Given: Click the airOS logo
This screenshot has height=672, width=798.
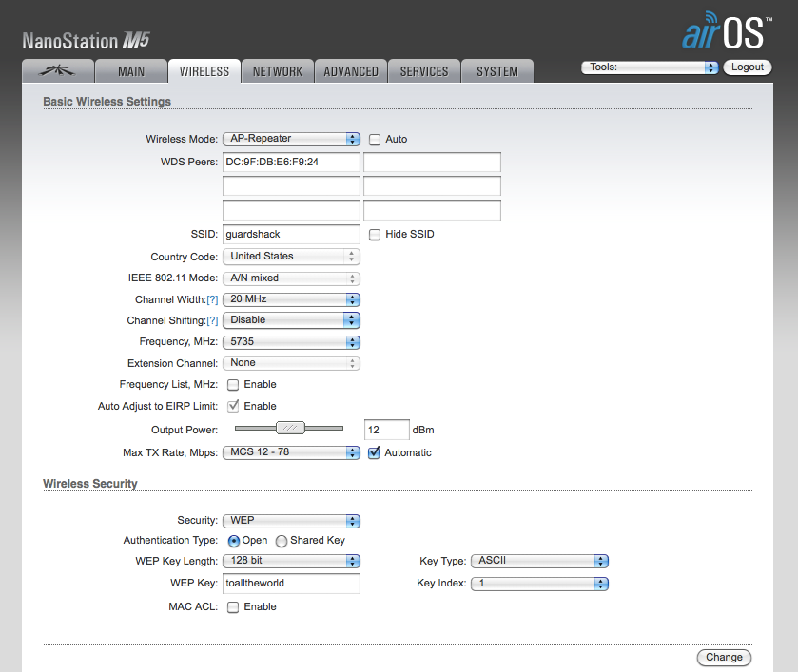Looking at the screenshot, I should 726,30.
